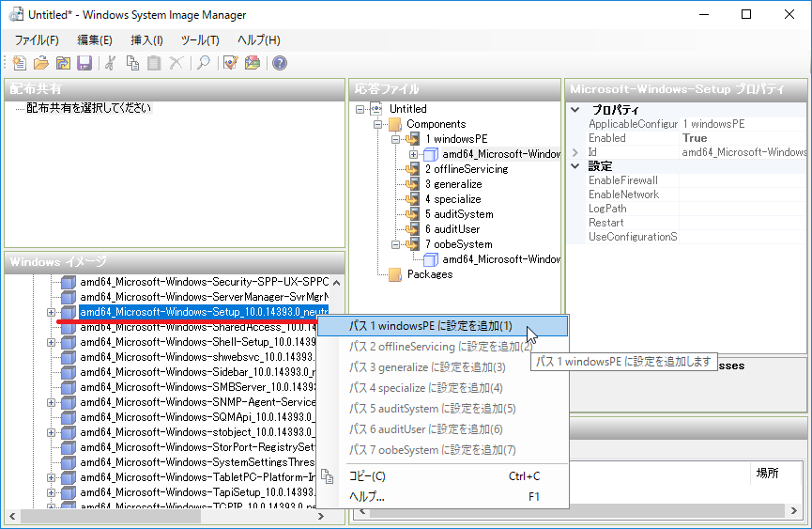Screen dimensions: 812x529
Task: Open the 挿入(I) menu
Action: click(147, 40)
